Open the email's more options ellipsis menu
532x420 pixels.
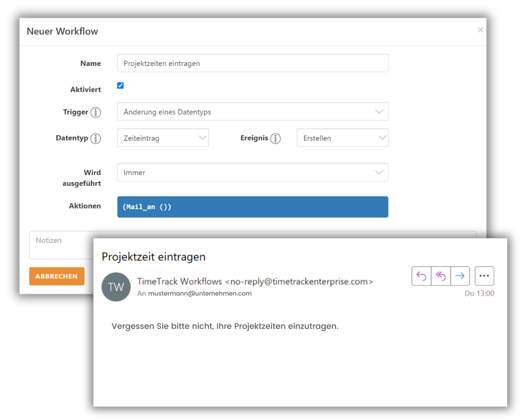[484, 276]
